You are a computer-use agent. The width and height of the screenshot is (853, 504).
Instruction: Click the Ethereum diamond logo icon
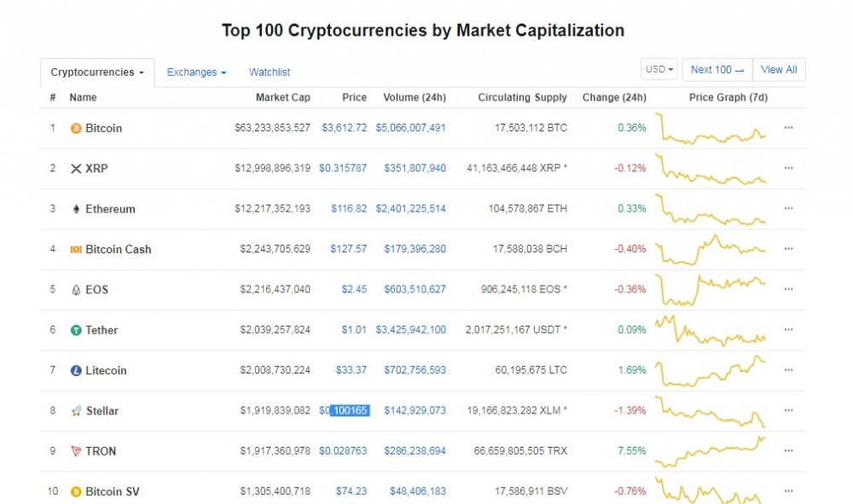click(x=76, y=209)
